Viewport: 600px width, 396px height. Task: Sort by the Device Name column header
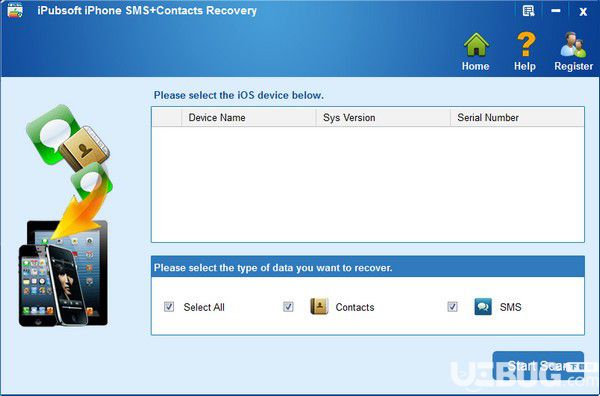coord(248,117)
